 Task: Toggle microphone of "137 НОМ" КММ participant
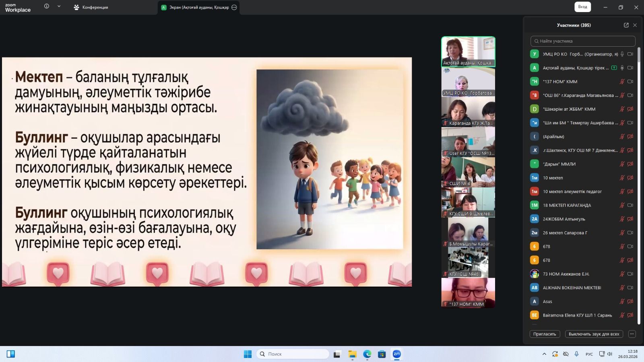622,82
